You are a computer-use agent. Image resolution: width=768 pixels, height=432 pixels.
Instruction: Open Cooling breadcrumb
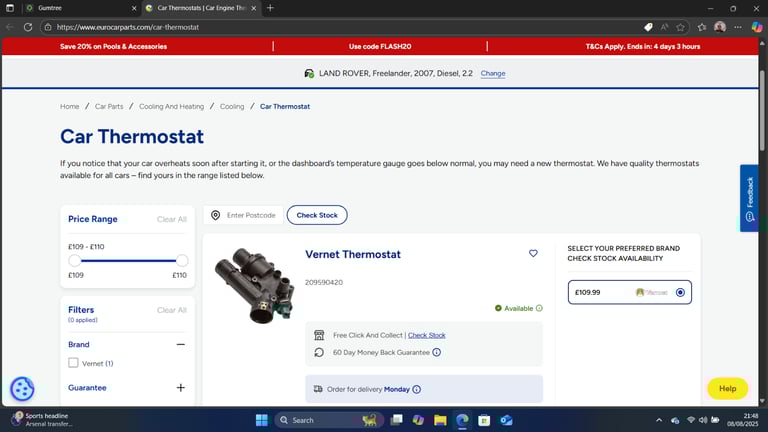click(232, 106)
